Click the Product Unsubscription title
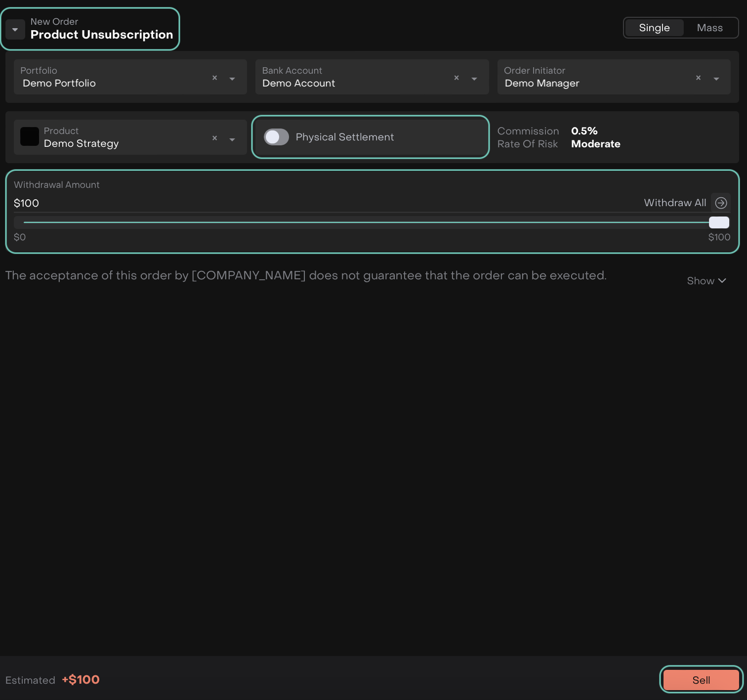Screen dimensions: 747x700 pyautogui.click(x=102, y=35)
